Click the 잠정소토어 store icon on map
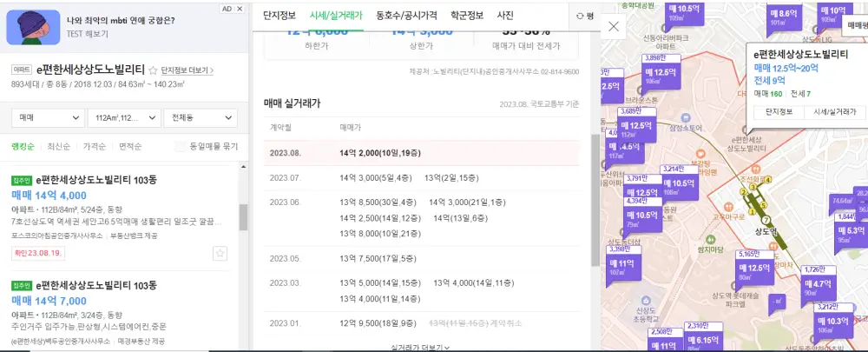The image size is (868, 352). coord(686,117)
